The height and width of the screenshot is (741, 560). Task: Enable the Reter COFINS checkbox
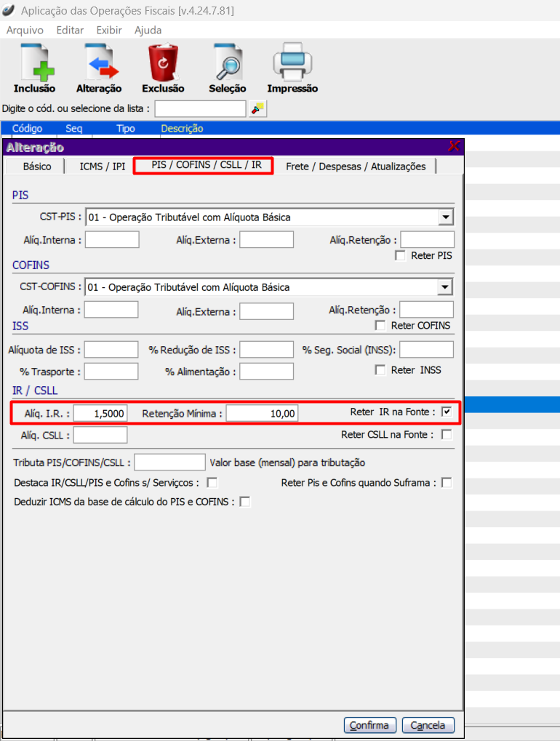380,325
